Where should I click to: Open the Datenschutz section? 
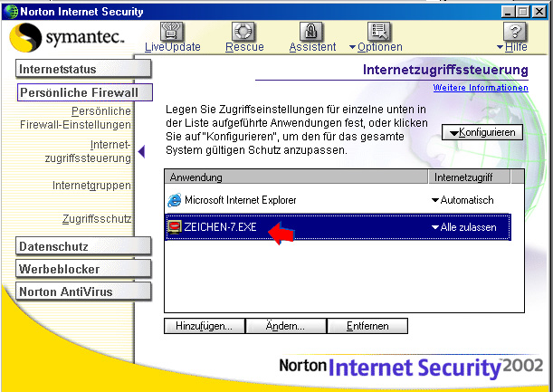coord(83,246)
